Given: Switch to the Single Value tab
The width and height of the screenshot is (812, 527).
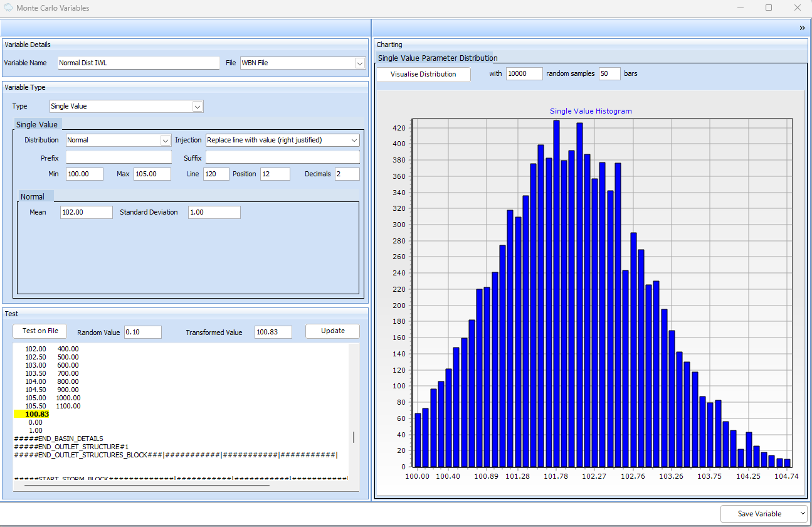Looking at the screenshot, I should [x=38, y=124].
